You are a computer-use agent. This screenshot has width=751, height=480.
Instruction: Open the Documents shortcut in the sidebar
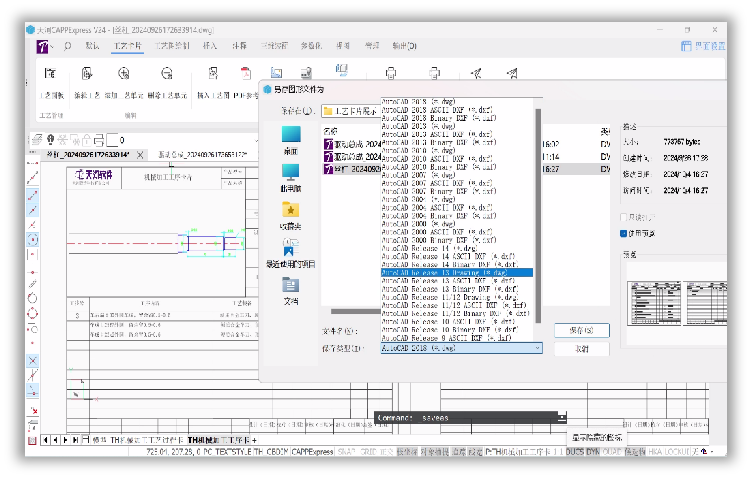[291, 291]
